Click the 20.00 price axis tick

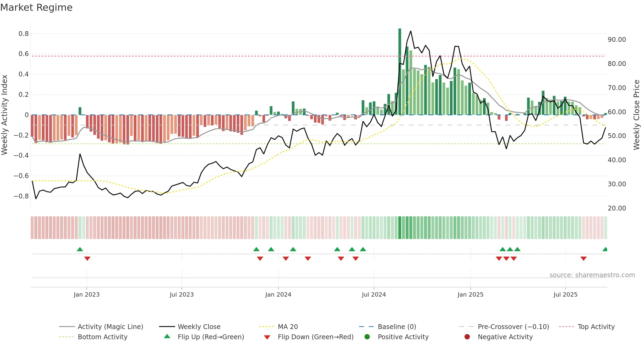click(617, 208)
